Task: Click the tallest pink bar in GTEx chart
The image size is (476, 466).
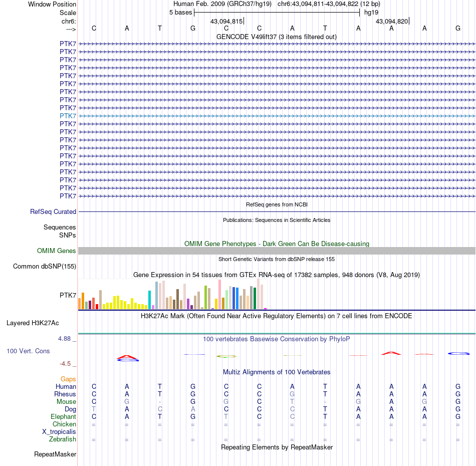Action: click(x=220, y=294)
